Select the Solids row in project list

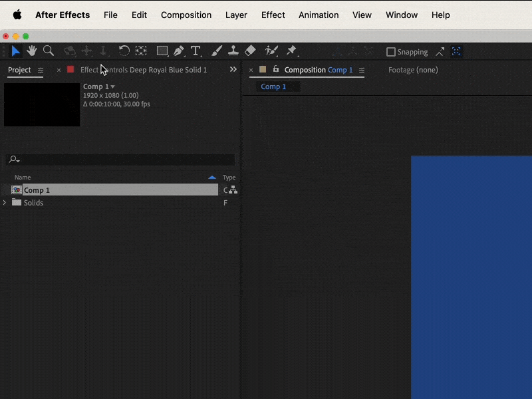pyautogui.click(x=33, y=203)
